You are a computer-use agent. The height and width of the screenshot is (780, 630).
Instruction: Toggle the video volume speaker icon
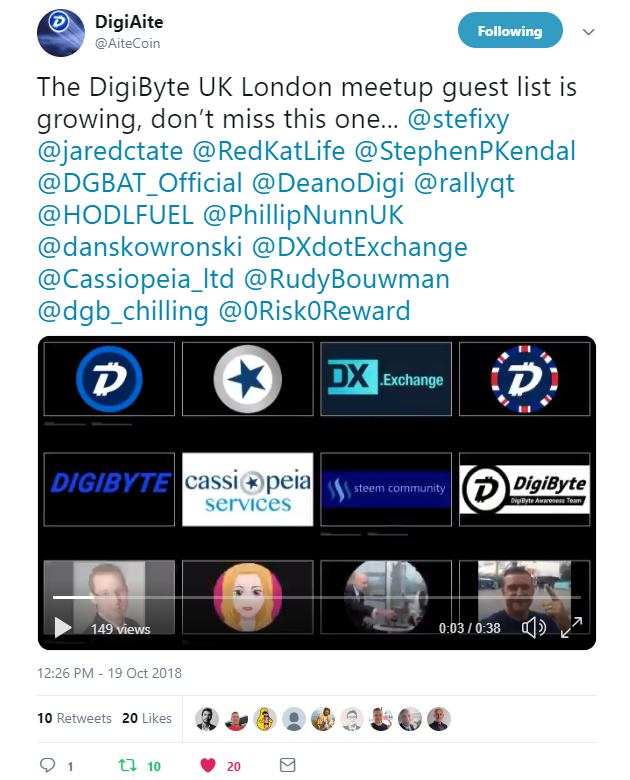[533, 628]
